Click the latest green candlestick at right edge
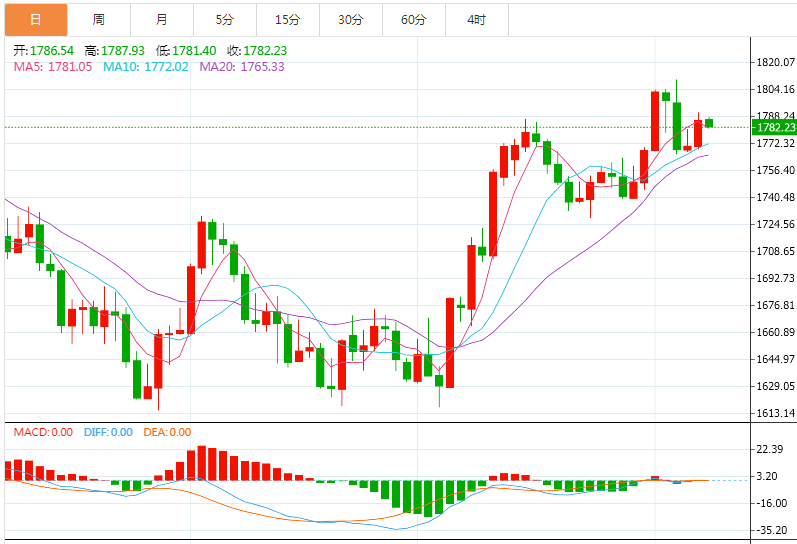 709,123
